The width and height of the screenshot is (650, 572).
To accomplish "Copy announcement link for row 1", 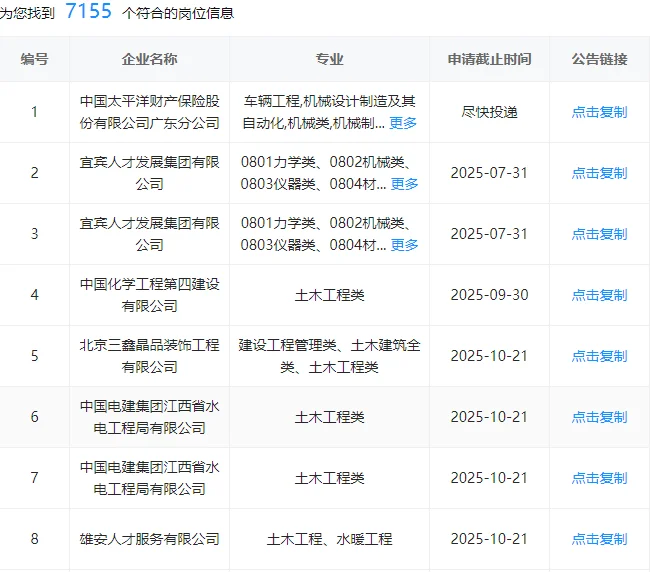I will [x=599, y=112].
